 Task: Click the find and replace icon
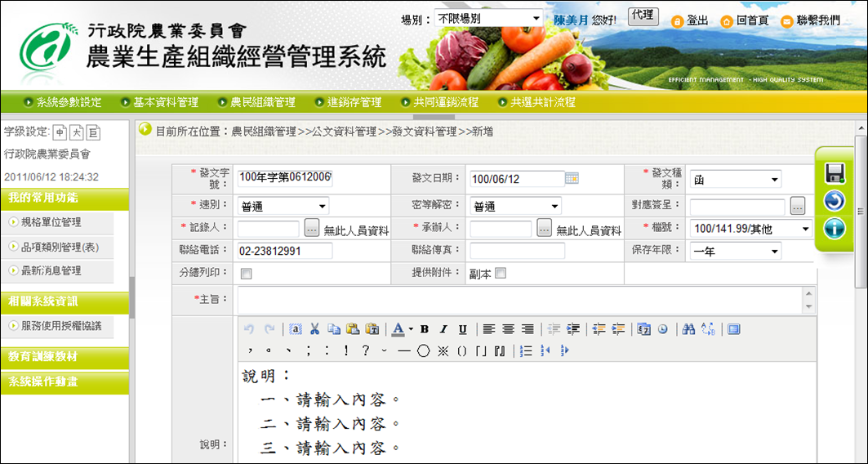click(x=708, y=329)
